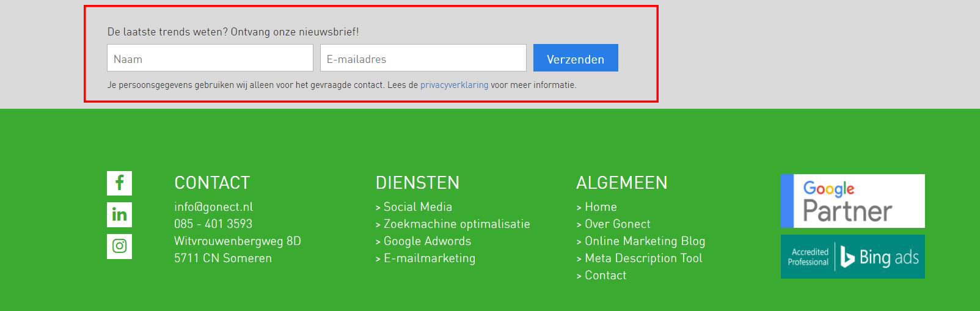Screen dimensions: 980x311
Task: Click the address Witvrouwenbergweg 8D
Action: tap(238, 241)
